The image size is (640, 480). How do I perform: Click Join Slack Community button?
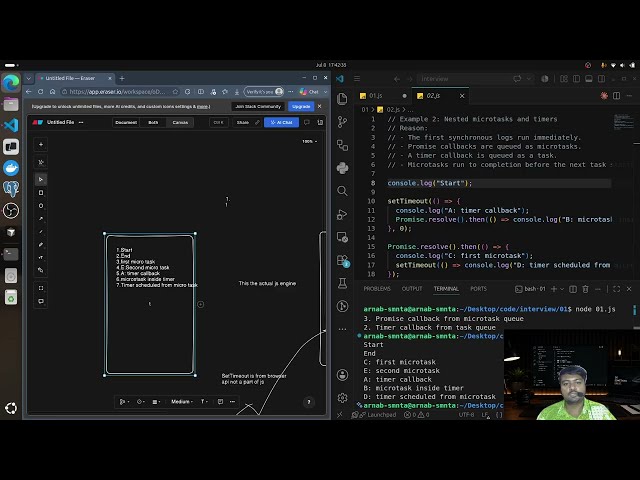click(258, 106)
